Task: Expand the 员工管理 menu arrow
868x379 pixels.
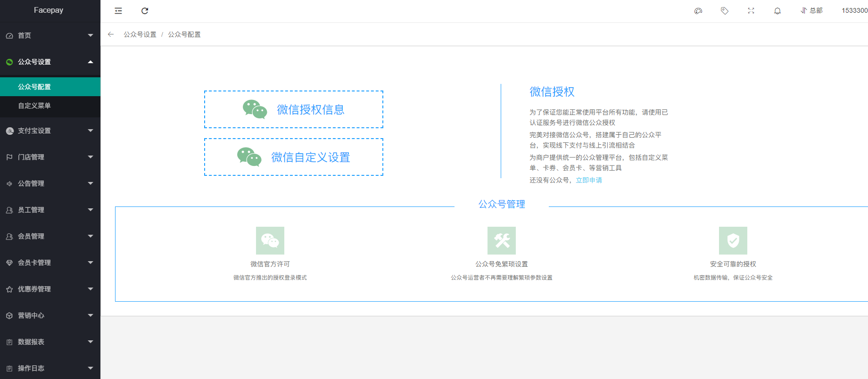Action: point(91,210)
